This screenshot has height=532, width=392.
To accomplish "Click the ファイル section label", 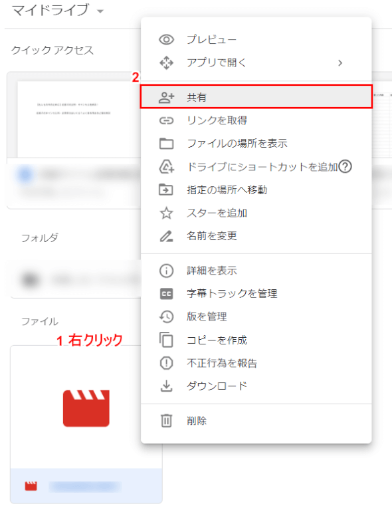I will tap(40, 321).
